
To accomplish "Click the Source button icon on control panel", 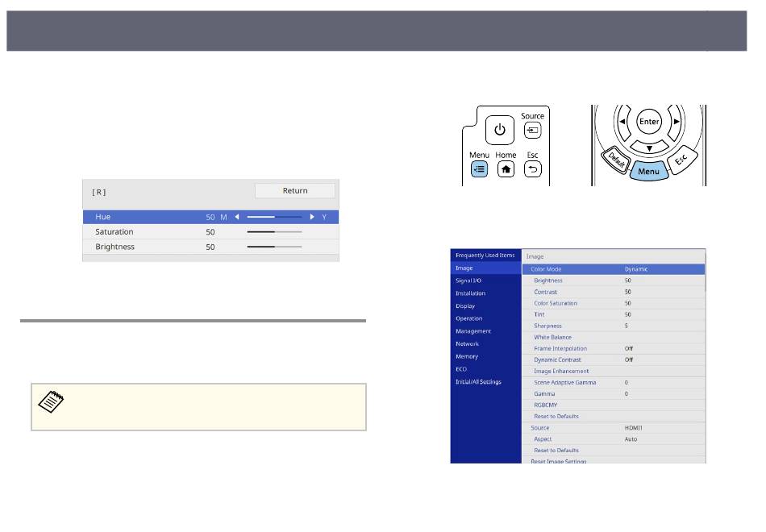I will pyautogui.click(x=532, y=130).
